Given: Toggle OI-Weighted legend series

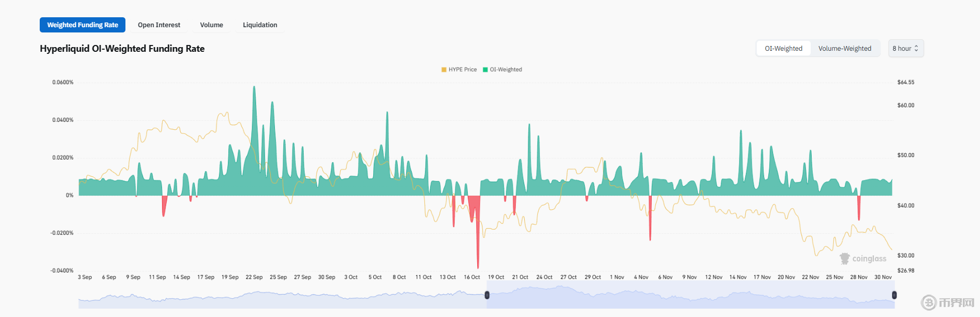Looking at the screenshot, I should [502, 70].
